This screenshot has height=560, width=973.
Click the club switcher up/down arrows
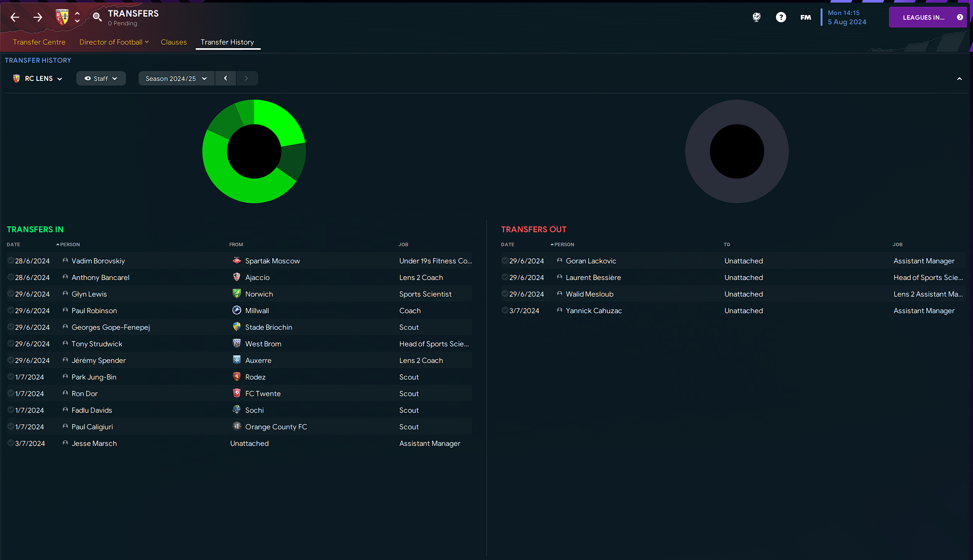point(77,17)
